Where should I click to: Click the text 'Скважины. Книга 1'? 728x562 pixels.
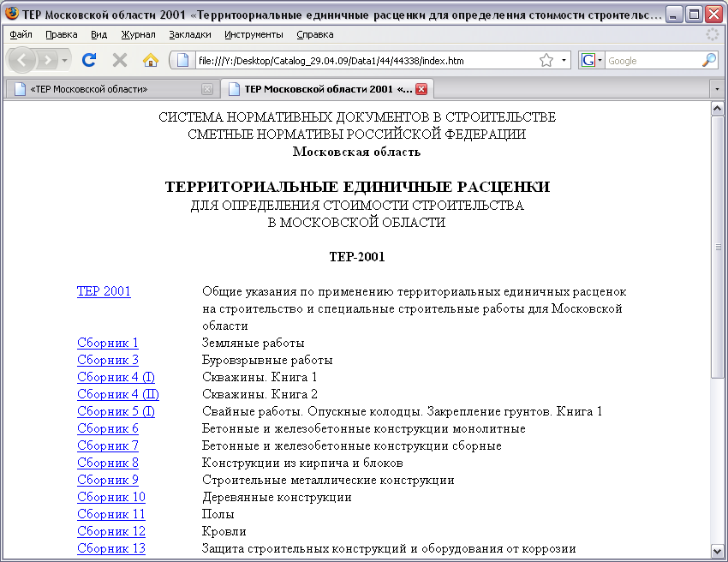point(260,377)
